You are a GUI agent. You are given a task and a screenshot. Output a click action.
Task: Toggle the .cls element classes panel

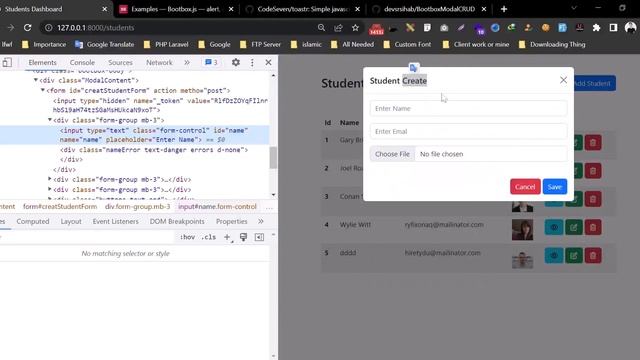pyautogui.click(x=209, y=237)
